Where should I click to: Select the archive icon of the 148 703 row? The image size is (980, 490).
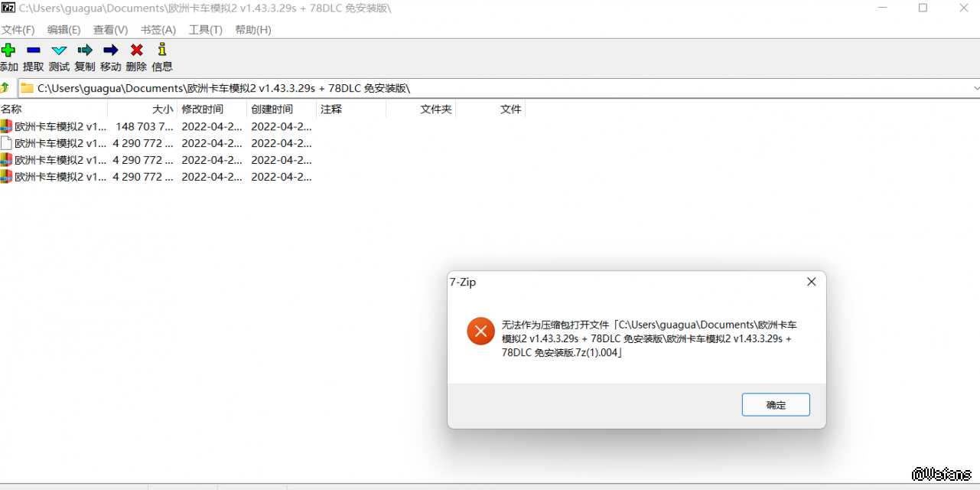click(x=6, y=126)
